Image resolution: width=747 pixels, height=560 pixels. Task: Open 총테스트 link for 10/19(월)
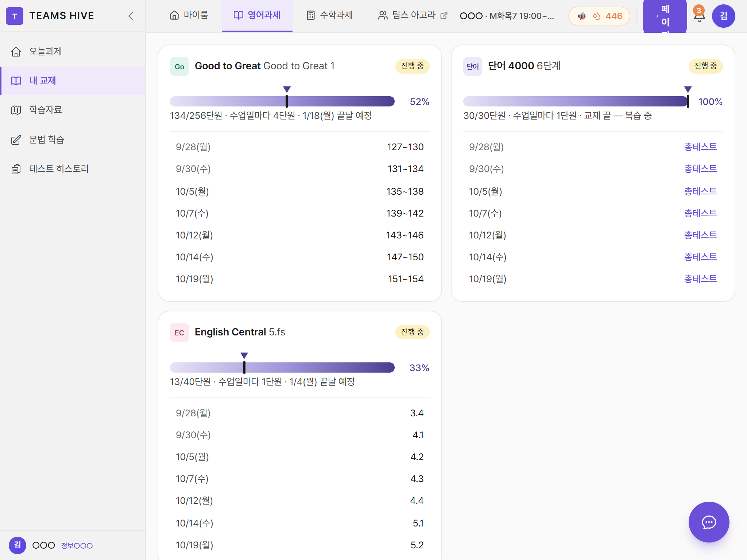[x=700, y=279]
